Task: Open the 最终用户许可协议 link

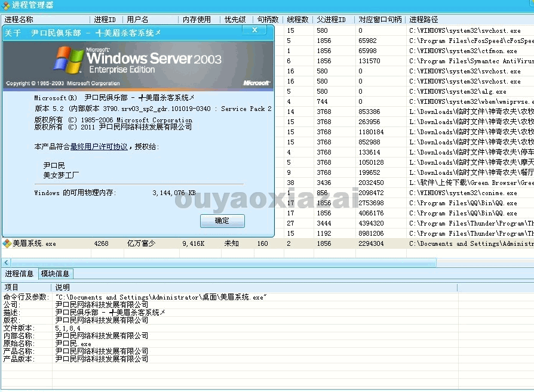Action: [99, 147]
